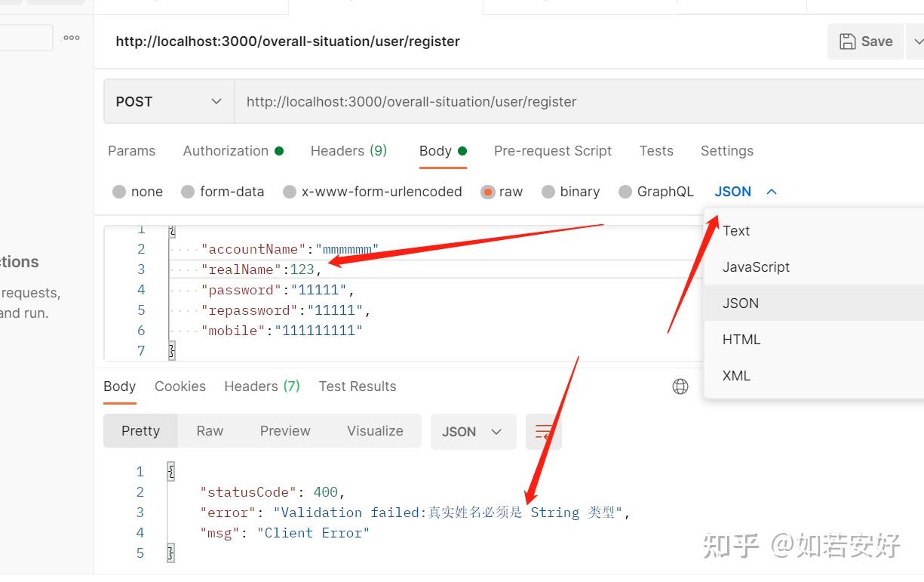Open the response format JSON dropdown
The image size is (924, 582).
click(473, 431)
